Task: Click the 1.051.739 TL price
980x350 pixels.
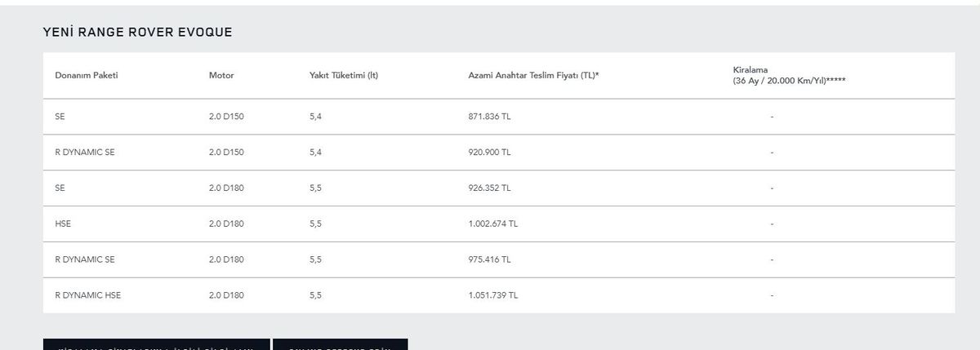Action: (x=492, y=295)
